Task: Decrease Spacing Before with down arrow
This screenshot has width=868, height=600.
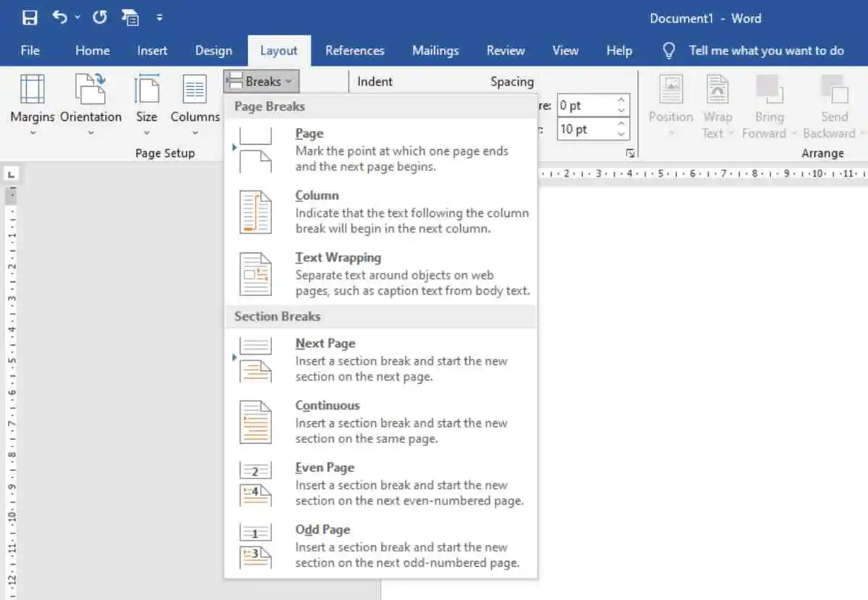Action: [x=621, y=111]
